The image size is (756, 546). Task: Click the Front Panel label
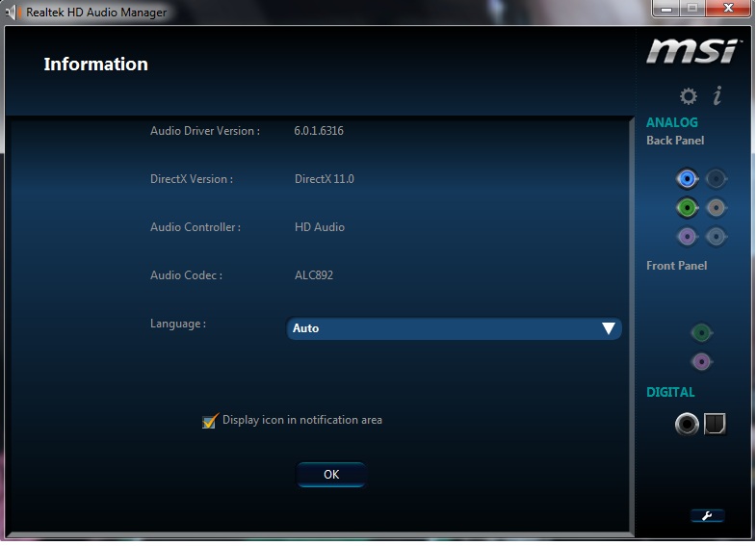pos(676,266)
